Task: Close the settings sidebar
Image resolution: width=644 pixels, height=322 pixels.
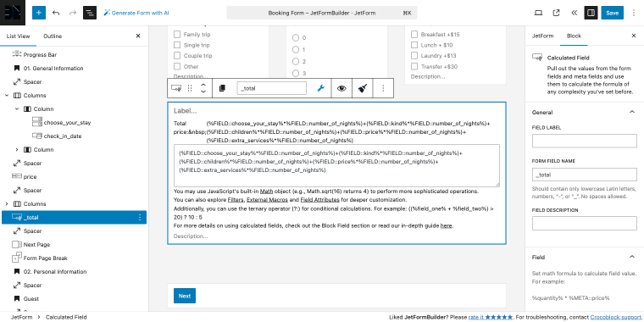Action: pyautogui.click(x=634, y=36)
